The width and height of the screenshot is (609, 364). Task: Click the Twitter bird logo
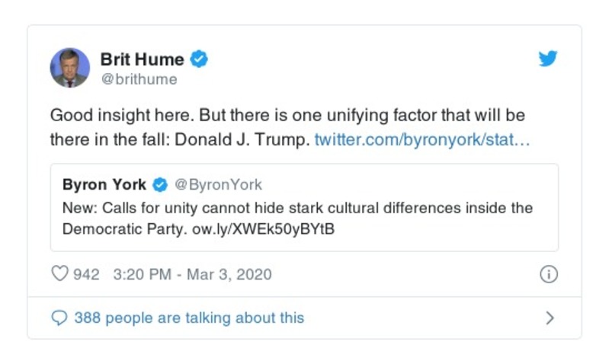[548, 59]
